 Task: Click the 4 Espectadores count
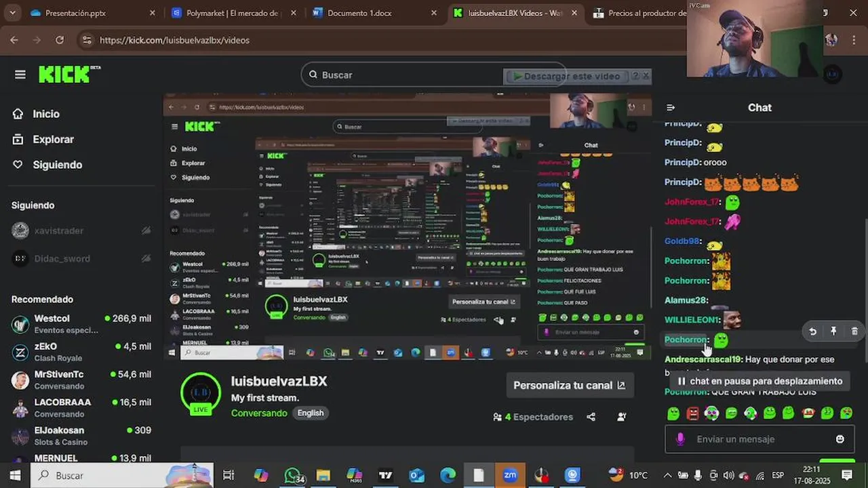coord(534,417)
